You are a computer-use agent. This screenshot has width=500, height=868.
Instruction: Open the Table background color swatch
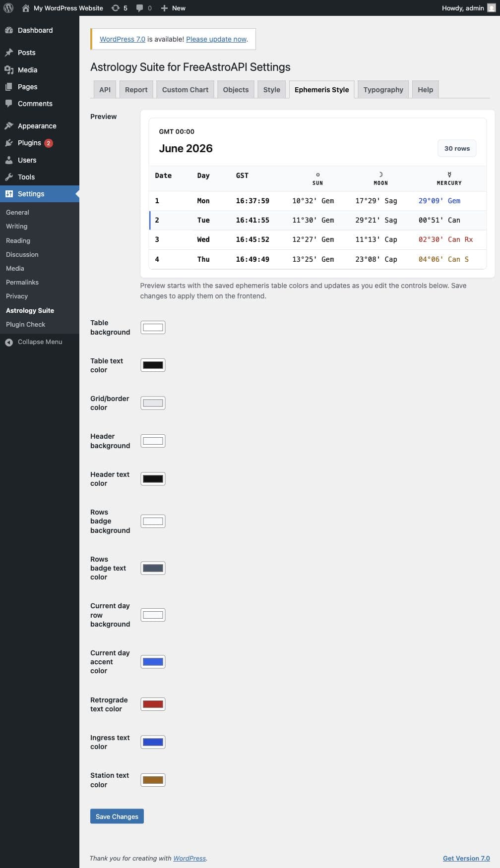153,327
